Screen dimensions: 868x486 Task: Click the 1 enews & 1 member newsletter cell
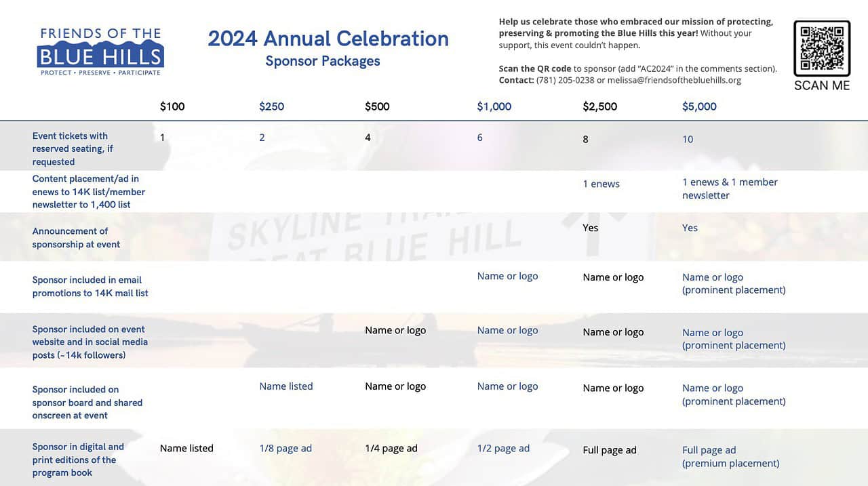(x=730, y=188)
